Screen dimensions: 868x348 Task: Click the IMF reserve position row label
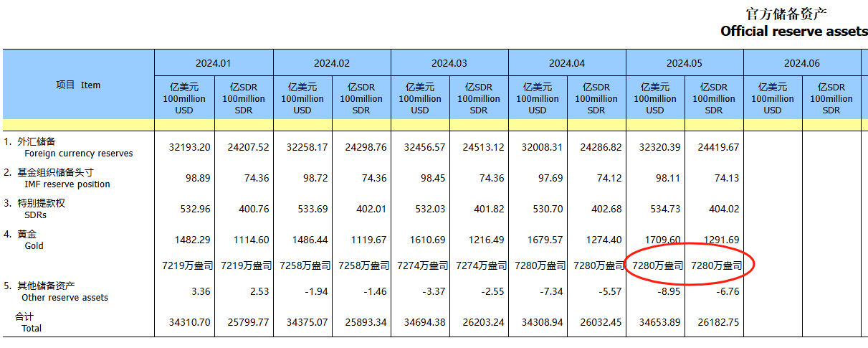click(67, 184)
